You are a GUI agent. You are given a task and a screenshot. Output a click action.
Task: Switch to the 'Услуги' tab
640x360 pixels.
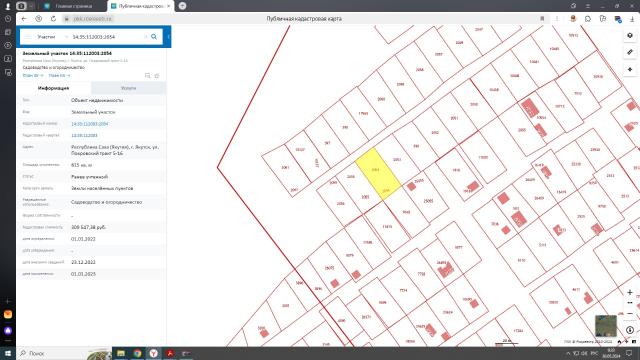click(x=129, y=88)
